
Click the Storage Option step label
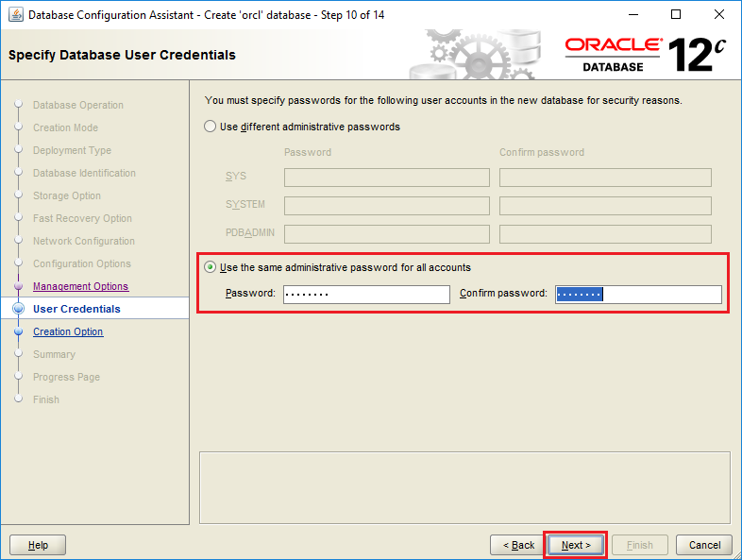(67, 196)
